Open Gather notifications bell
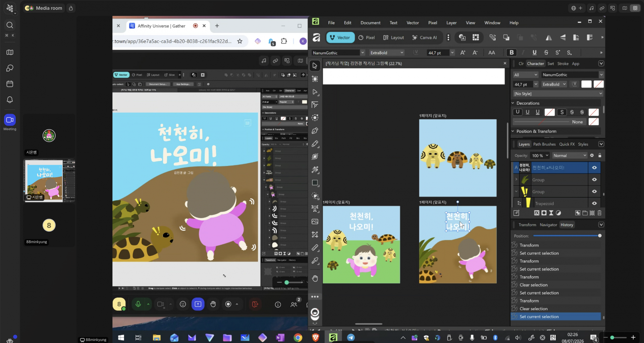This screenshot has height=343, width=644. (x=10, y=100)
